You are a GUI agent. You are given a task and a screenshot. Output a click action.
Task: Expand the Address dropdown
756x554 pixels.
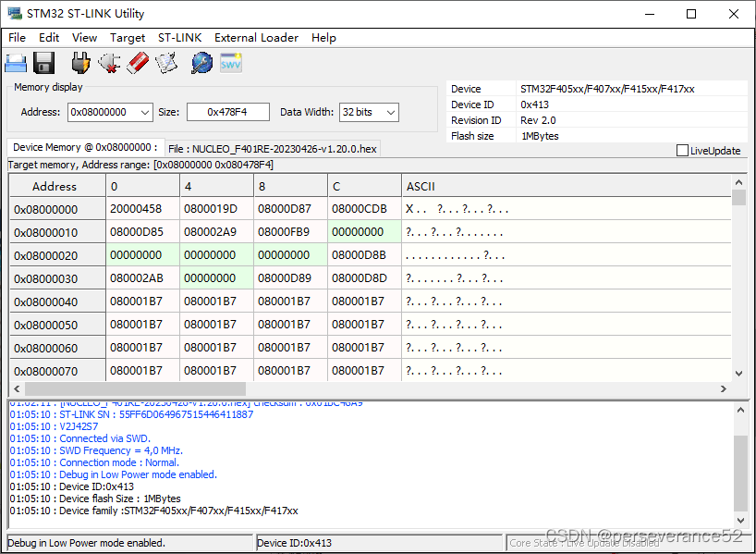coord(145,113)
